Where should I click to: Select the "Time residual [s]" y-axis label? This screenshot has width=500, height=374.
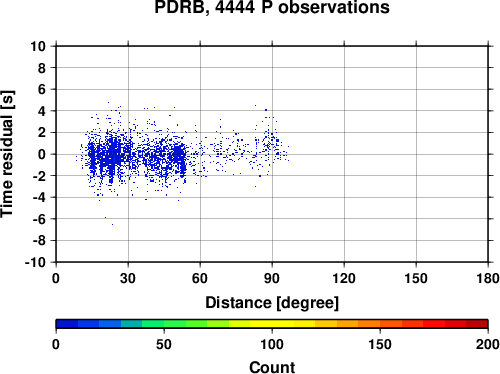click(7, 154)
